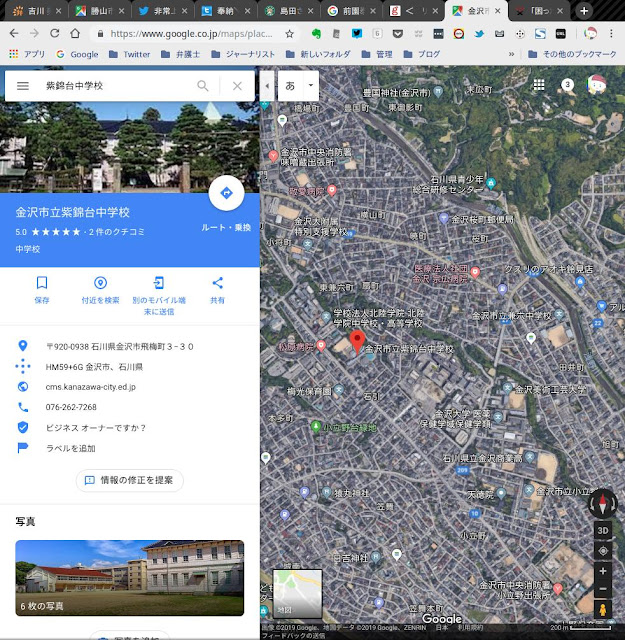Click the browser home button

pyautogui.click(x=75, y=33)
